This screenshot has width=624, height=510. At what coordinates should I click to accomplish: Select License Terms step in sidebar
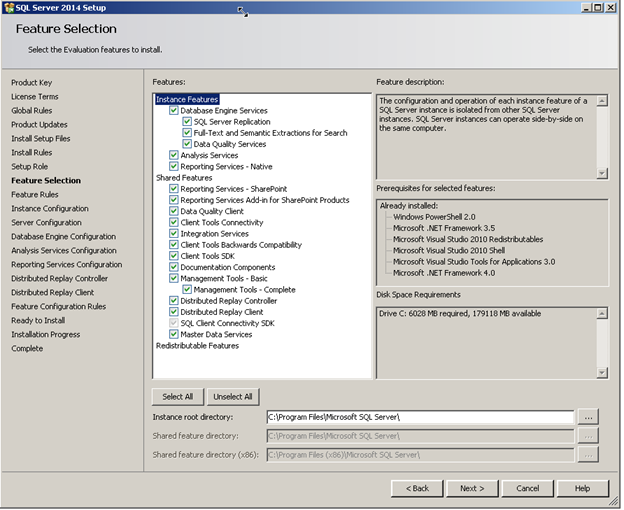tap(35, 96)
